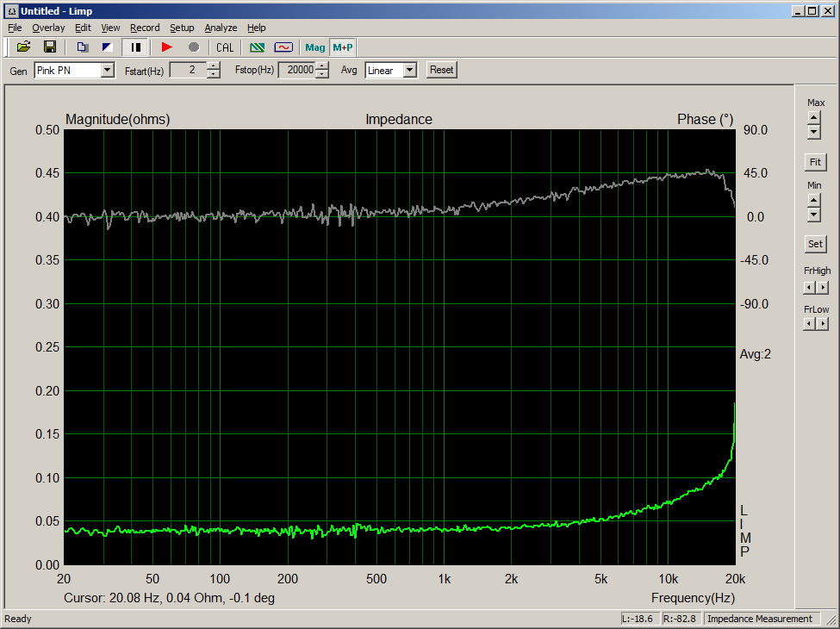The width and height of the screenshot is (840, 629).
Task: Lower graph Max with the down arrow
Action: 814,132
